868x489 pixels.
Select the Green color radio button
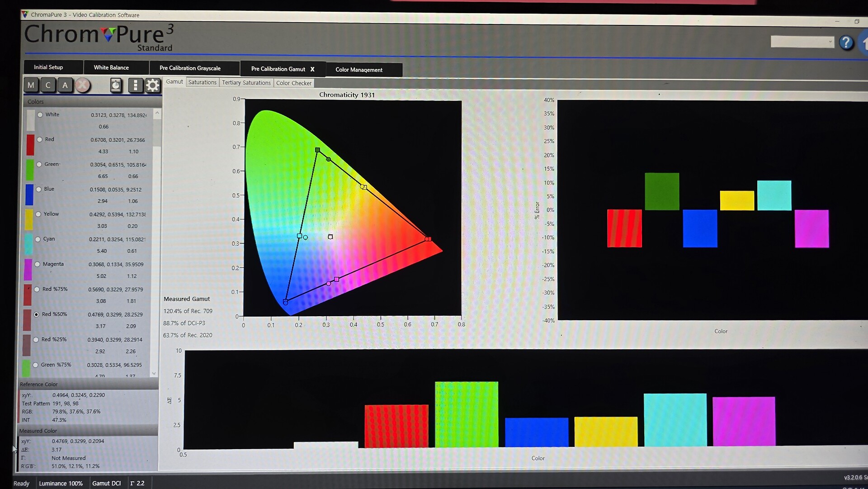[39, 165]
